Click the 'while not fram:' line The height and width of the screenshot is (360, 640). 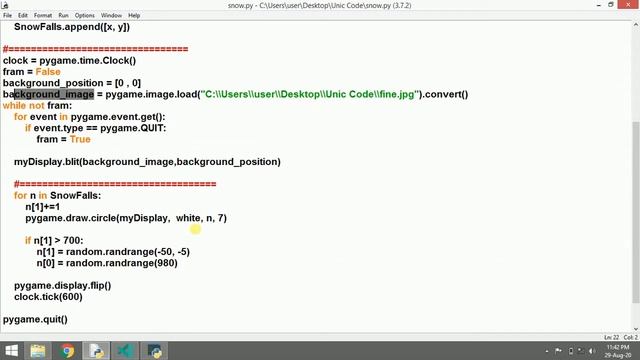(37, 106)
